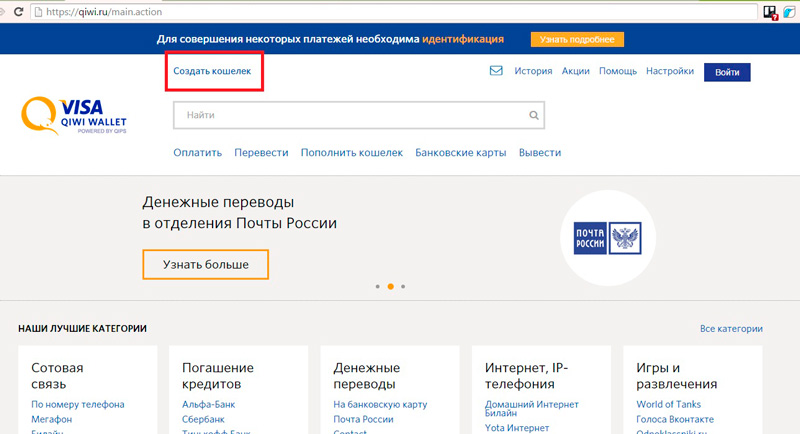This screenshot has width=800, height=434.
Task: Click the На банковскую карту link
Action: 380,404
